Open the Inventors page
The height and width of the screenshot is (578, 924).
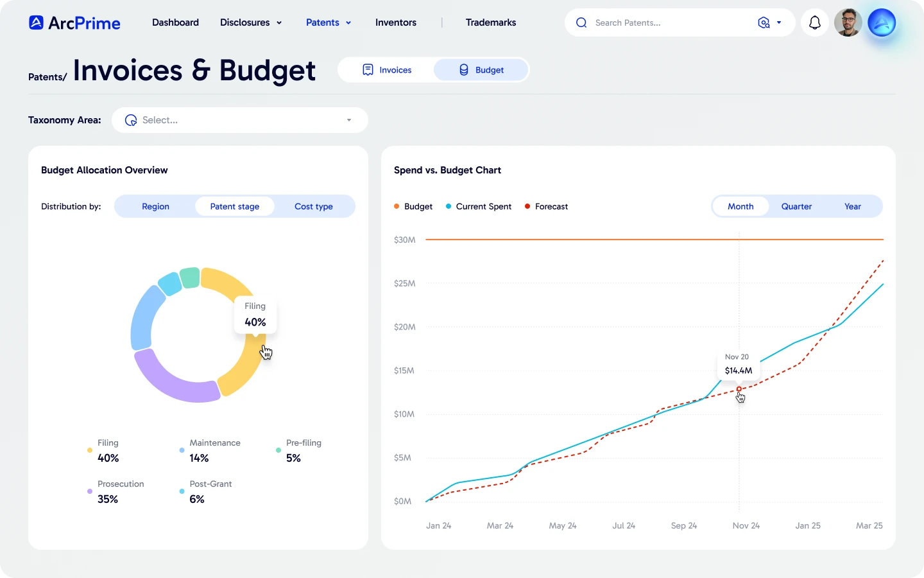tap(396, 22)
